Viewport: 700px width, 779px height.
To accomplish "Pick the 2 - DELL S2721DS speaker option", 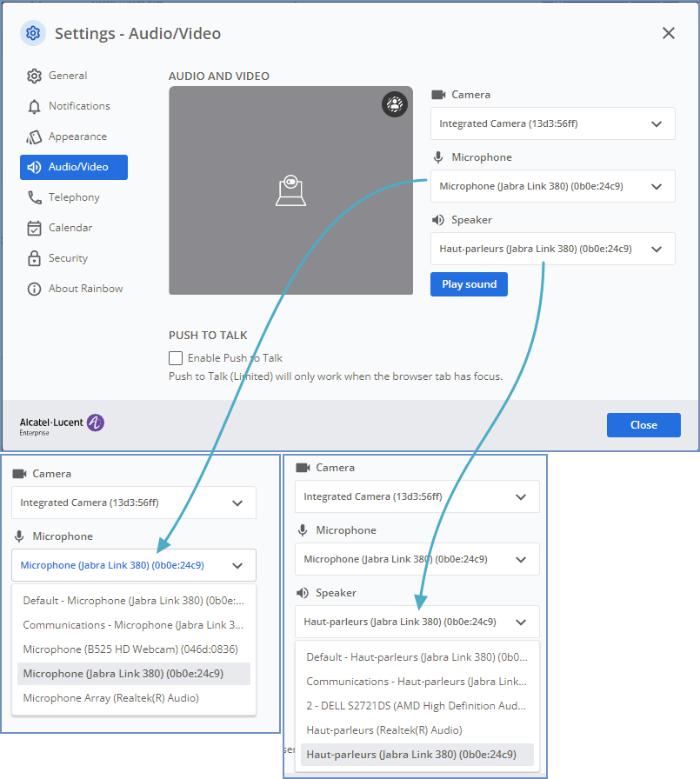I will [x=416, y=706].
